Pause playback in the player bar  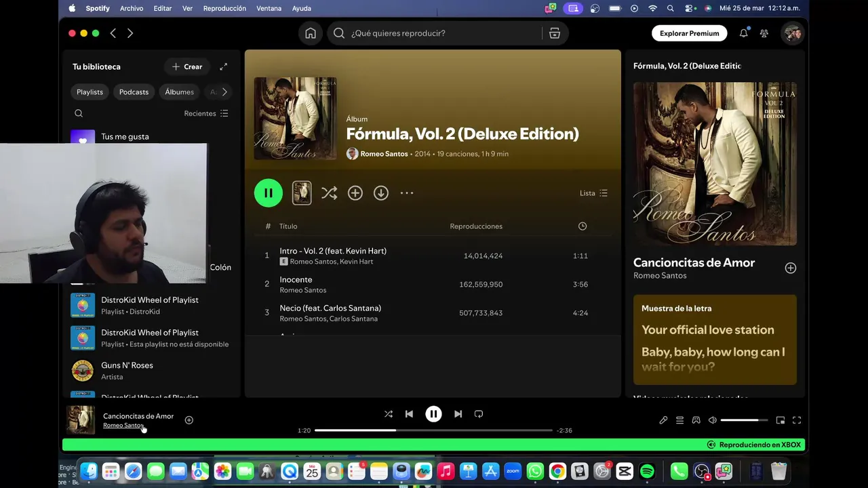coord(433,414)
